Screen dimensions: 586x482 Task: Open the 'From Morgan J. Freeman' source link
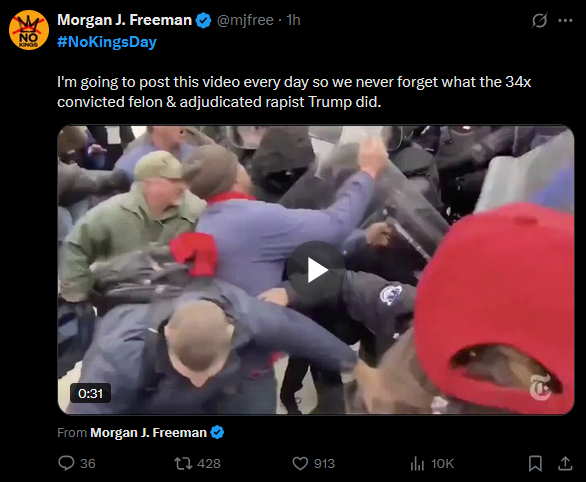[148, 432]
